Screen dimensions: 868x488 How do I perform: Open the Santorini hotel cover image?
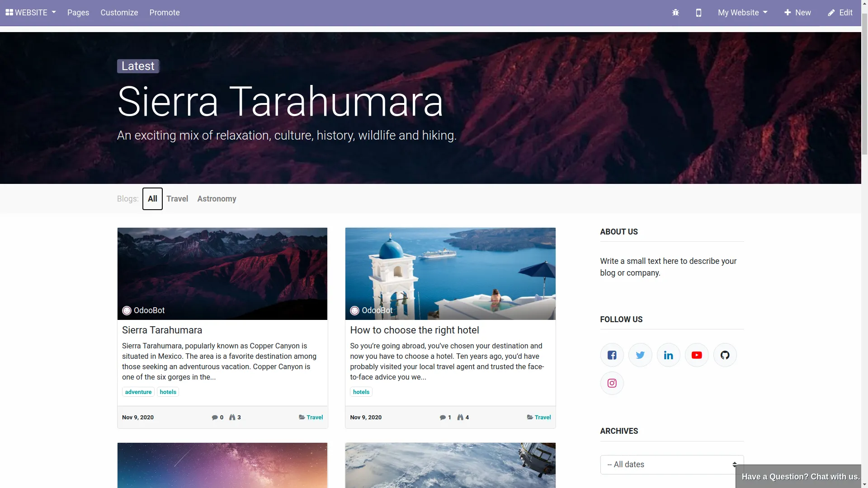click(450, 274)
